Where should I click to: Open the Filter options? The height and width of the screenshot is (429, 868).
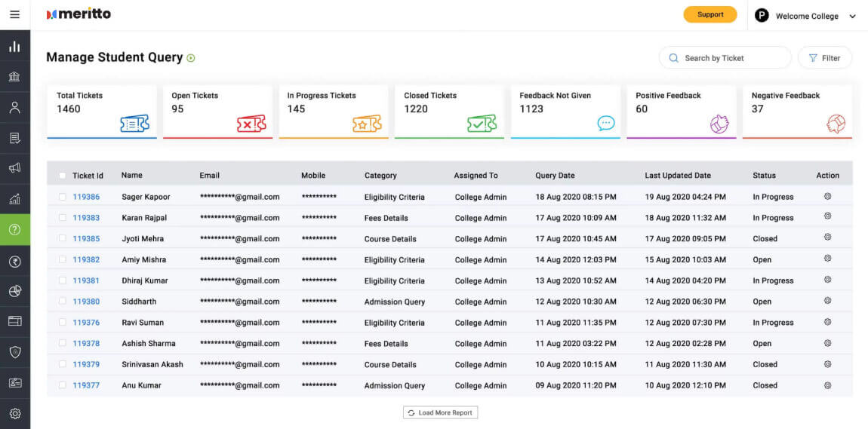coord(824,58)
